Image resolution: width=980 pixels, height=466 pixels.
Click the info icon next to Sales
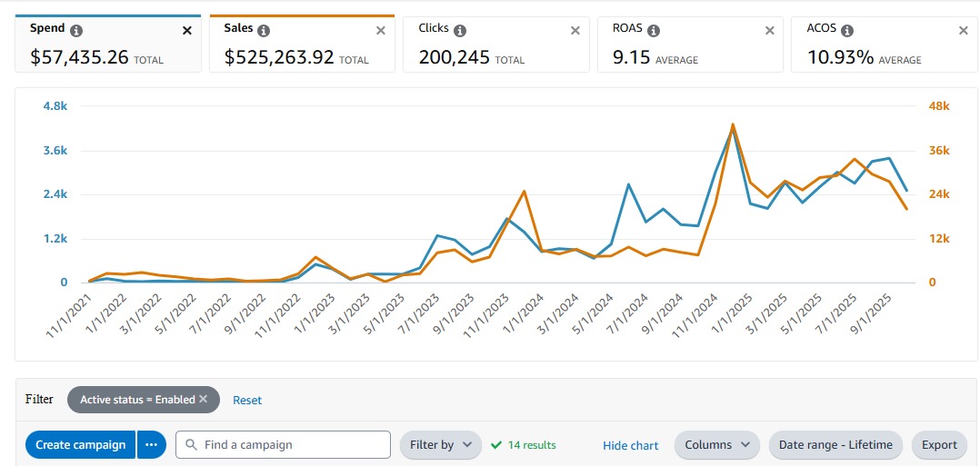click(x=264, y=30)
